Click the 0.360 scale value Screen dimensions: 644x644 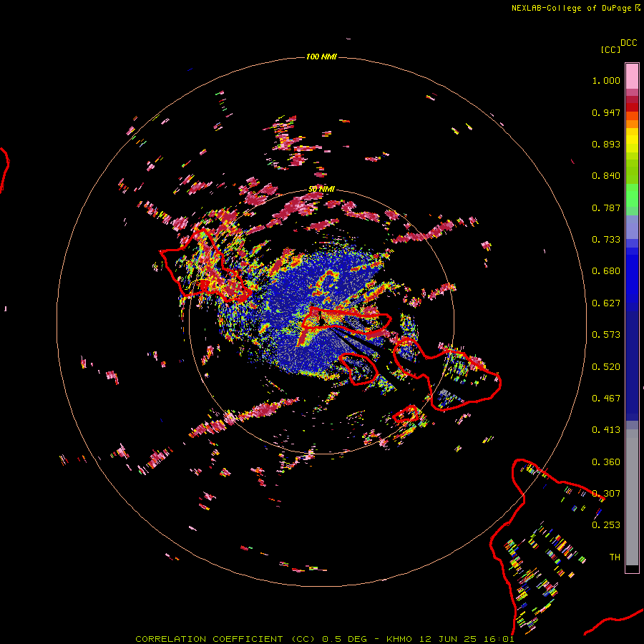pyautogui.click(x=606, y=462)
